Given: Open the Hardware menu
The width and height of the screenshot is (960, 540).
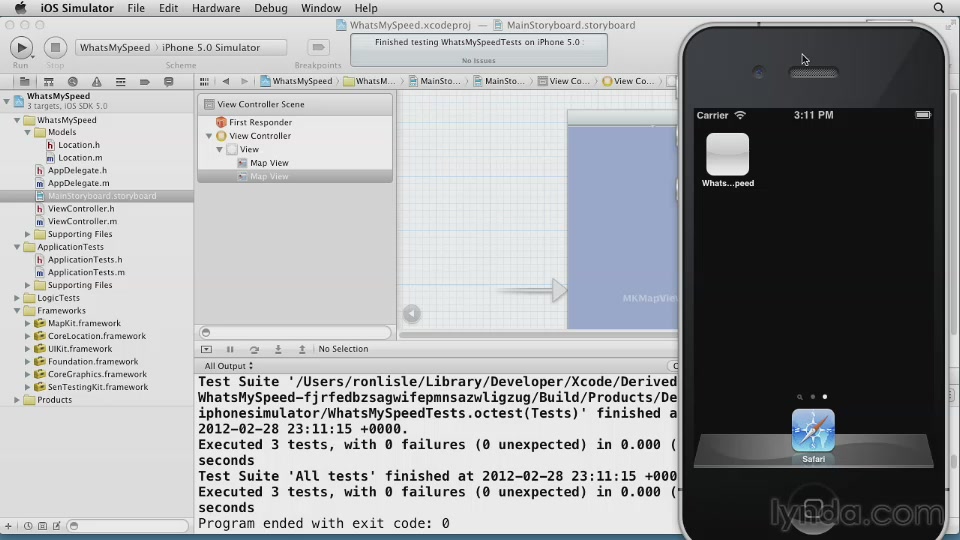Looking at the screenshot, I should click(216, 8).
